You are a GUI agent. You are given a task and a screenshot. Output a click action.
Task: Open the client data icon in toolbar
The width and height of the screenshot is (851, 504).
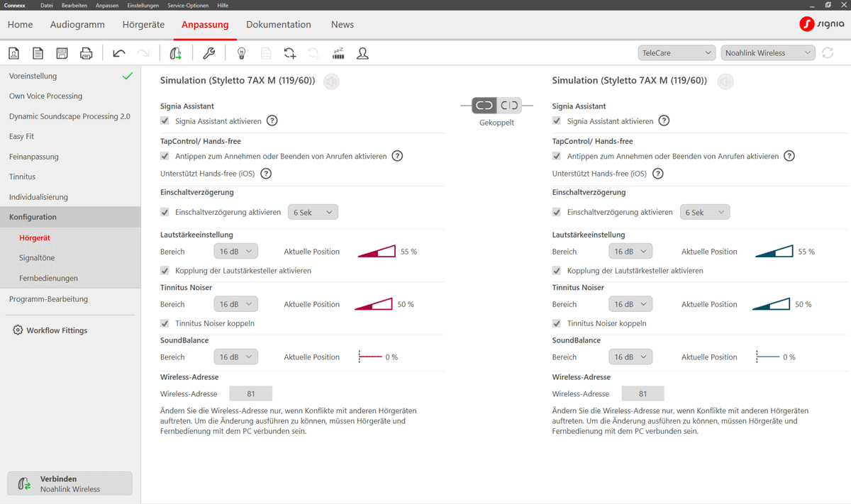[14, 53]
